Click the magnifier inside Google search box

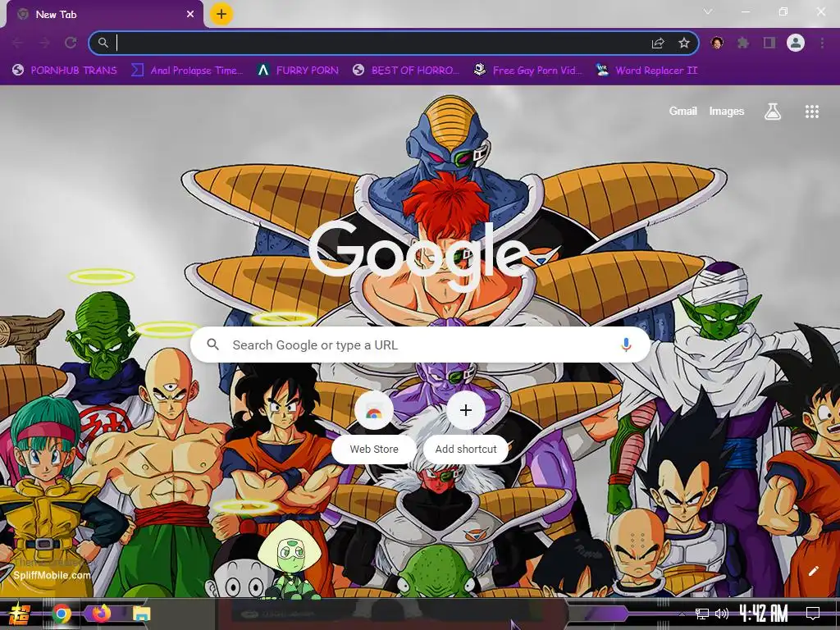coord(212,345)
